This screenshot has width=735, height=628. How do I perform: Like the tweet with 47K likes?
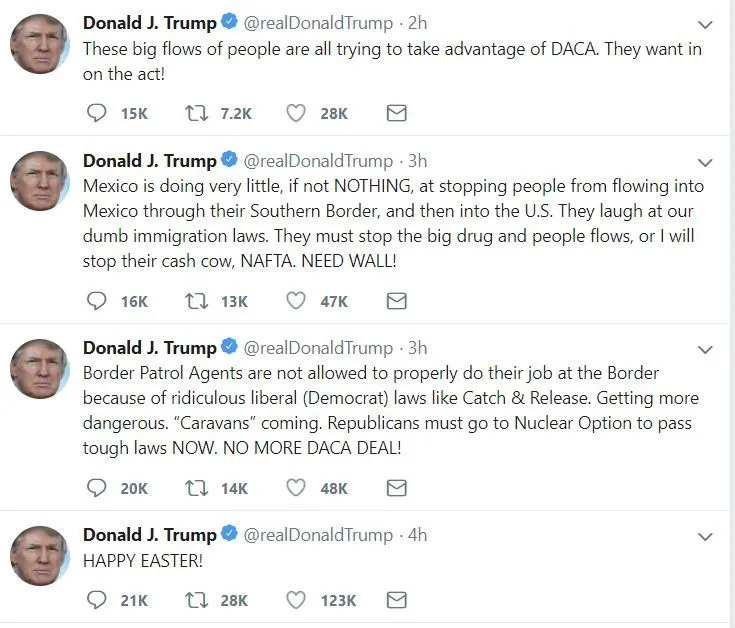[x=296, y=301]
